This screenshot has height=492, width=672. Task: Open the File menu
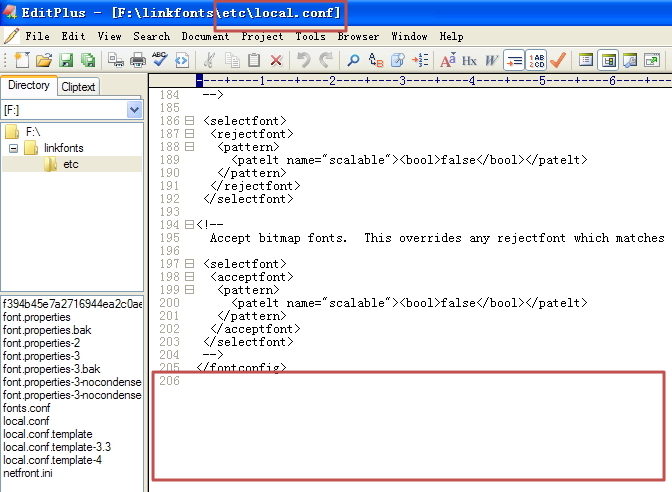pyautogui.click(x=37, y=36)
